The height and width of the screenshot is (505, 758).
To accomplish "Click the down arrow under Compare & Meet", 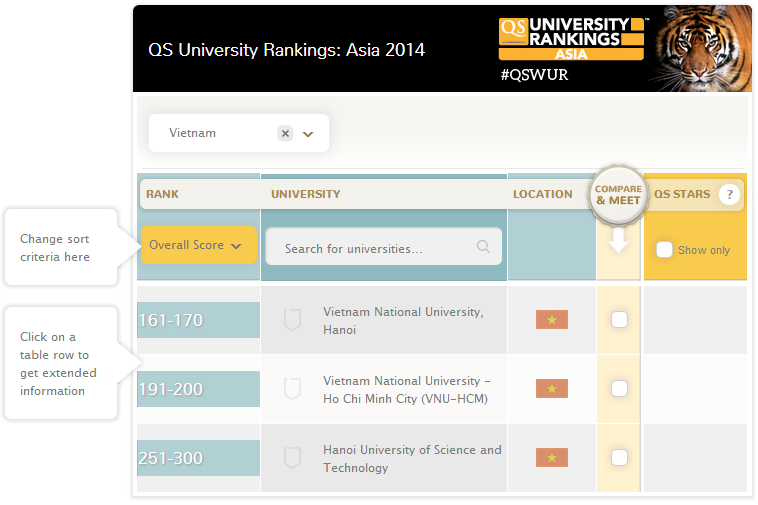I will (x=618, y=240).
